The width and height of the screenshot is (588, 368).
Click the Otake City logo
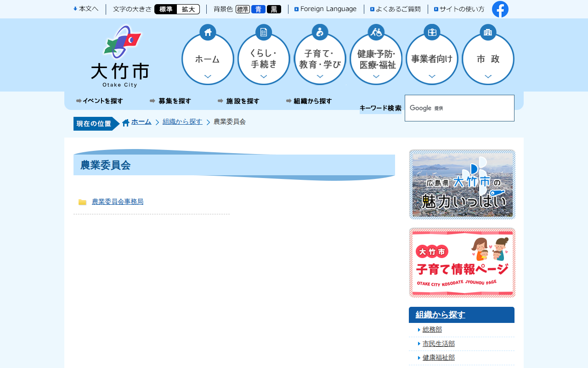point(120,56)
